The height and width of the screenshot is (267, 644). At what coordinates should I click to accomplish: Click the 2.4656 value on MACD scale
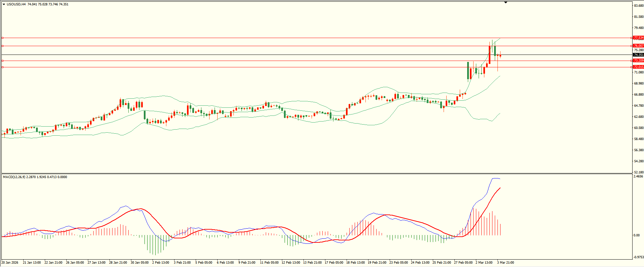pyautogui.click(x=638, y=176)
